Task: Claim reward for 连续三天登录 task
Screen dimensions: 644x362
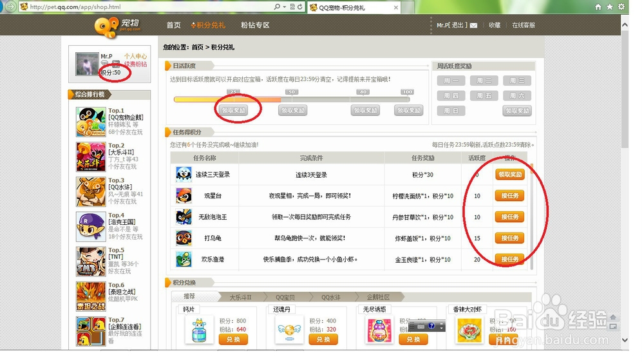Action: pyautogui.click(x=509, y=175)
